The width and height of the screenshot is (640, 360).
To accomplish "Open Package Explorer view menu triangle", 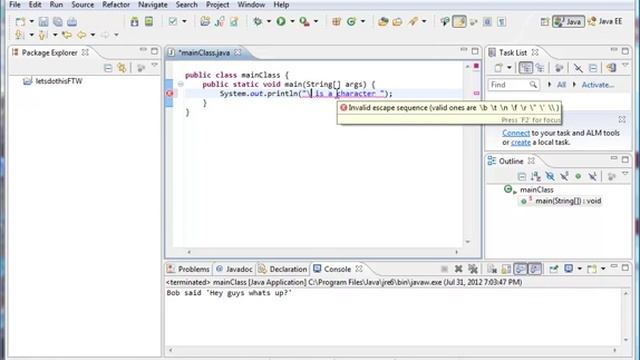I will pyautogui.click(x=154, y=65).
